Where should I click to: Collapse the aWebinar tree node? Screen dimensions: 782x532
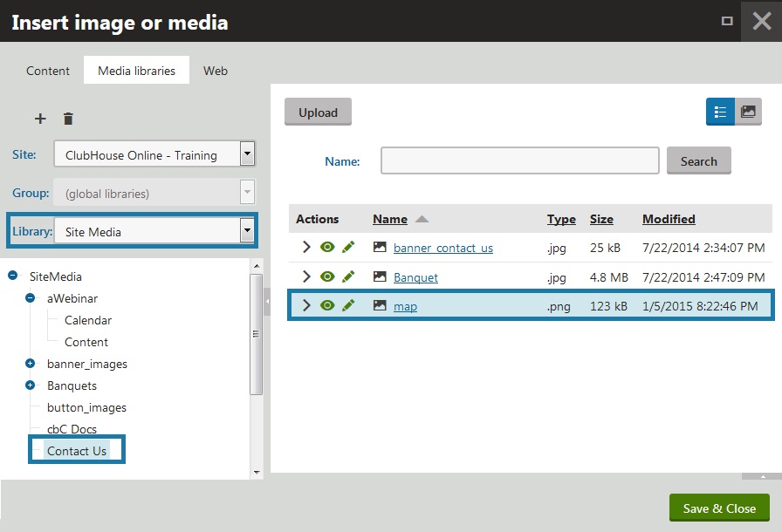tap(31, 298)
